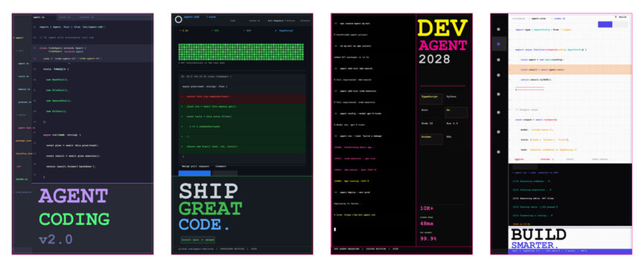Click the workspace breadcrumb in the BUILD SMARTER editor
Image resolution: width=644 pixels, height=268 pixels.
[x=518, y=19]
